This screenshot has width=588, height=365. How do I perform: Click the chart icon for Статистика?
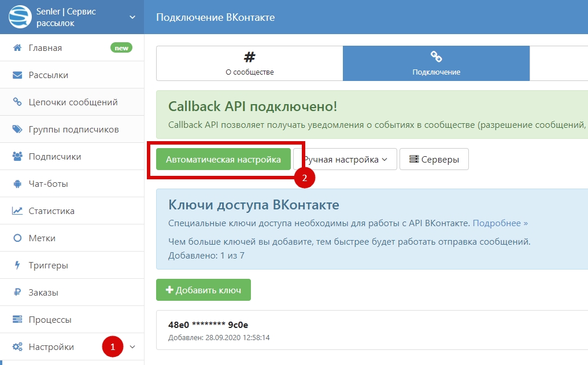click(x=17, y=211)
